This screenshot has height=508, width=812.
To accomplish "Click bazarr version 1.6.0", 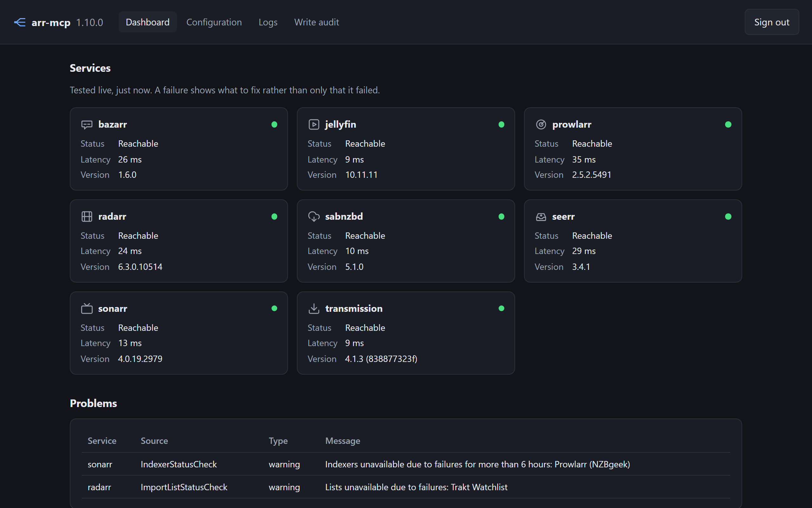I will (x=127, y=175).
